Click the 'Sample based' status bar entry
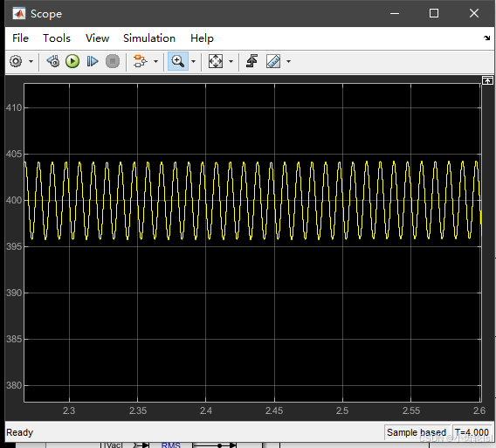 [417, 432]
